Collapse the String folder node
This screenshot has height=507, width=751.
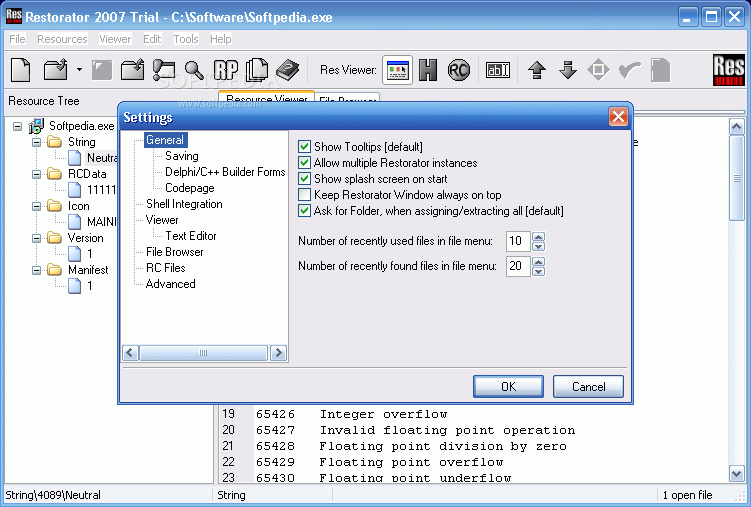[36, 142]
